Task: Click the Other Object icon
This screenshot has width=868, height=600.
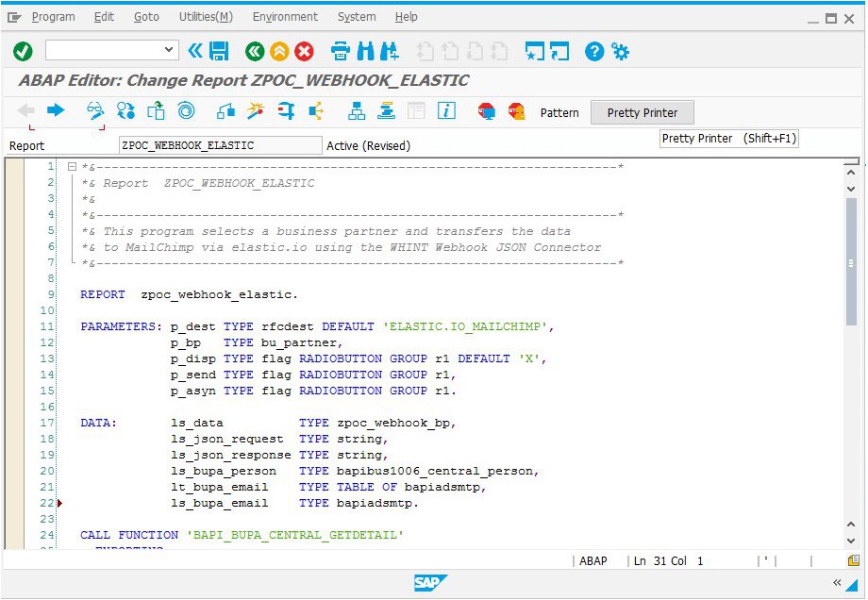Action: click(156, 110)
